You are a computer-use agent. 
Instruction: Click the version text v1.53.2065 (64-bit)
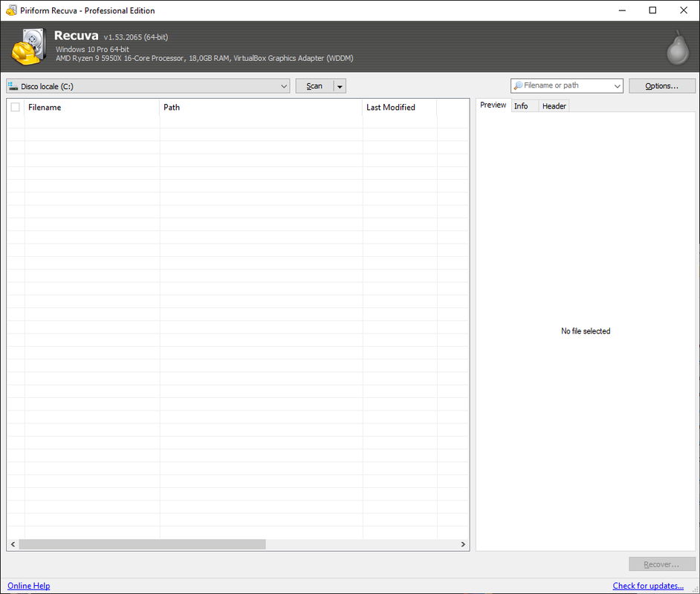pos(136,37)
